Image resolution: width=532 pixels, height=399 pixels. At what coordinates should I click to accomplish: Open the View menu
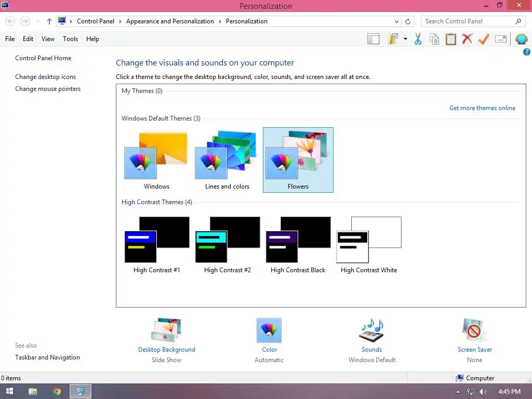click(48, 39)
